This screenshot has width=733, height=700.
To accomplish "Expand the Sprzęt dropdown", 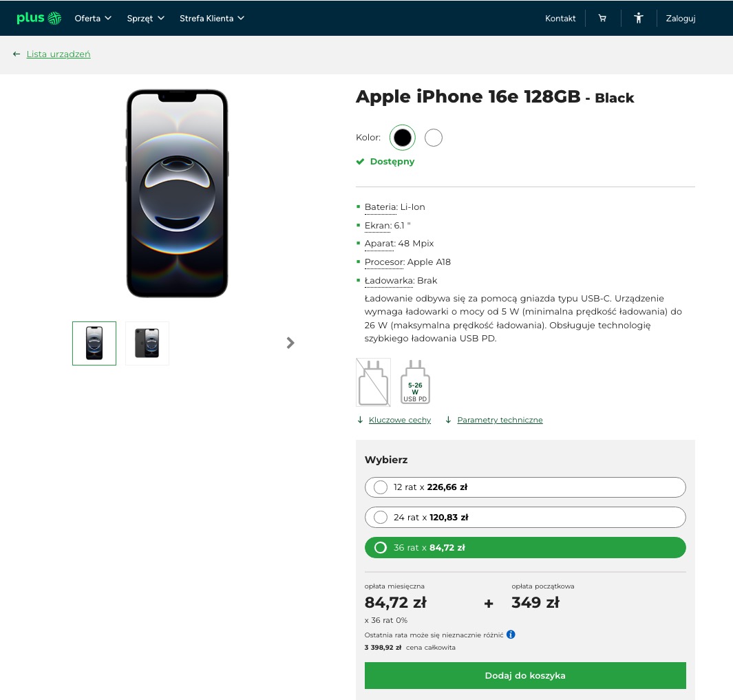I will click(x=145, y=18).
